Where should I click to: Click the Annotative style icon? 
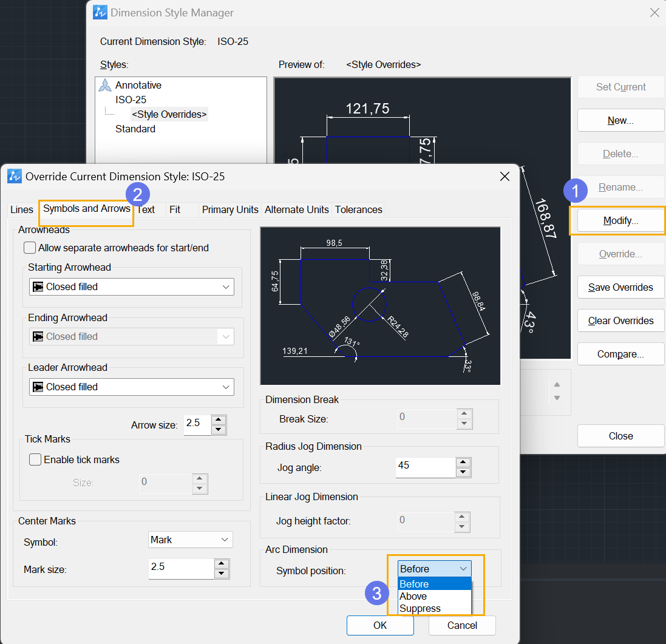coord(105,86)
